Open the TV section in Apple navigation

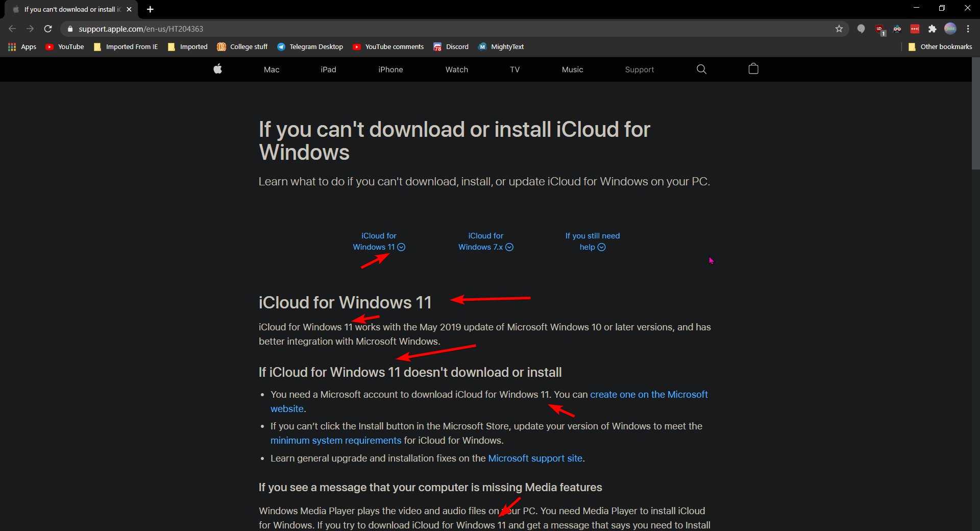pos(514,69)
